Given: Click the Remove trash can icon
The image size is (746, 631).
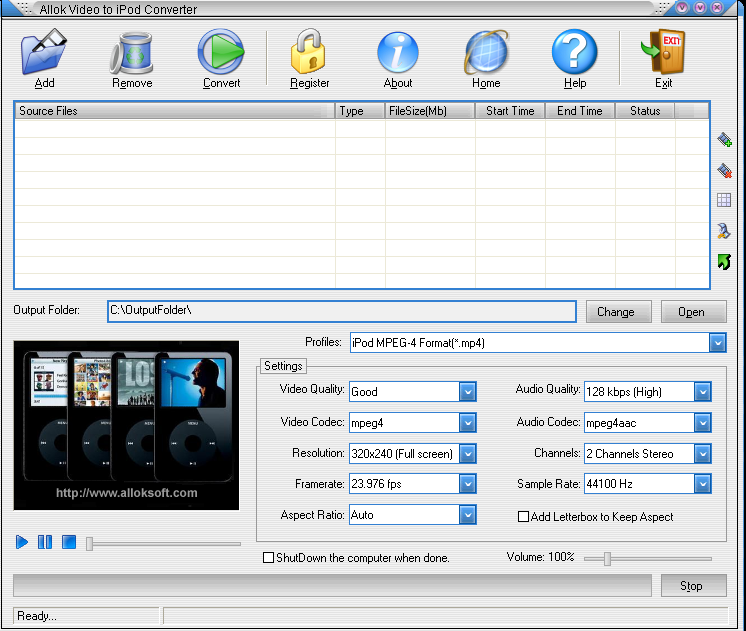Looking at the screenshot, I should tap(132, 53).
